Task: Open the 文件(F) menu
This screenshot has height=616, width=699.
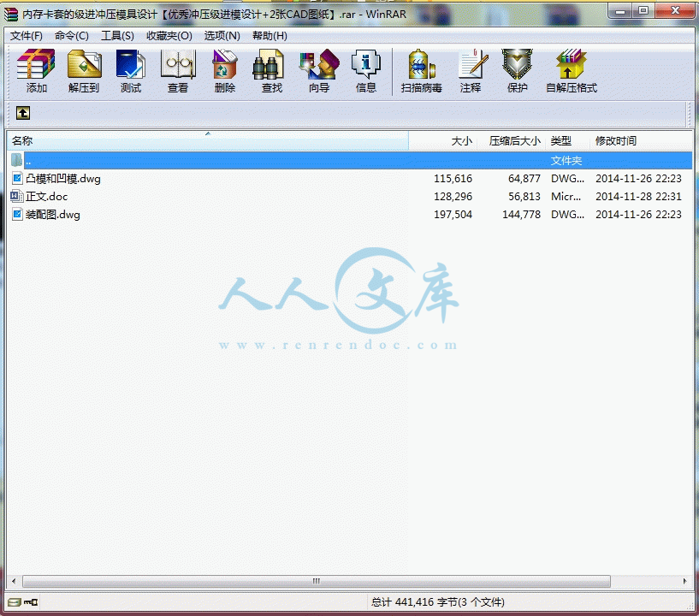Action: click(27, 36)
